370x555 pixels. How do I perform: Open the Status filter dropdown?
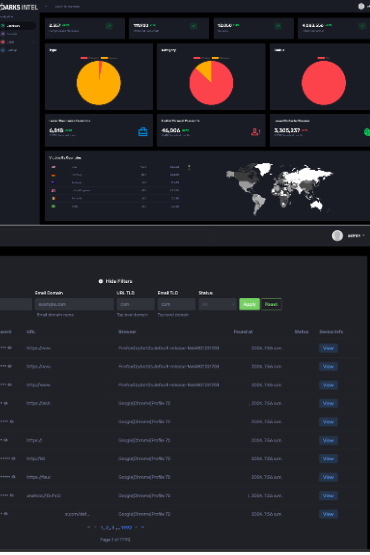217,304
